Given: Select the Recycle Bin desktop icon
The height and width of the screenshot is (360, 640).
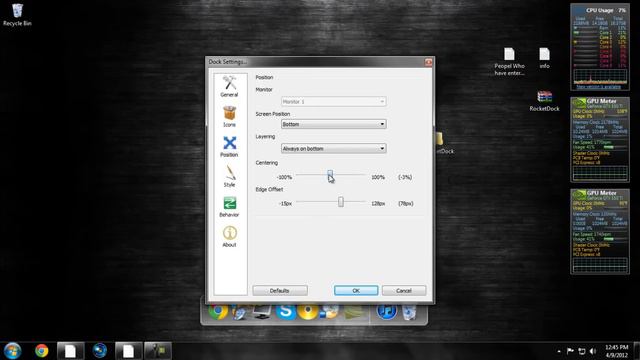Looking at the screenshot, I should pos(17,15).
